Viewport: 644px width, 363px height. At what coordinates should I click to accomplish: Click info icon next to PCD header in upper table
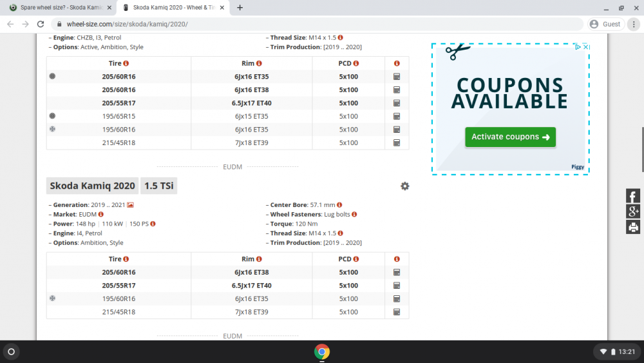click(356, 63)
